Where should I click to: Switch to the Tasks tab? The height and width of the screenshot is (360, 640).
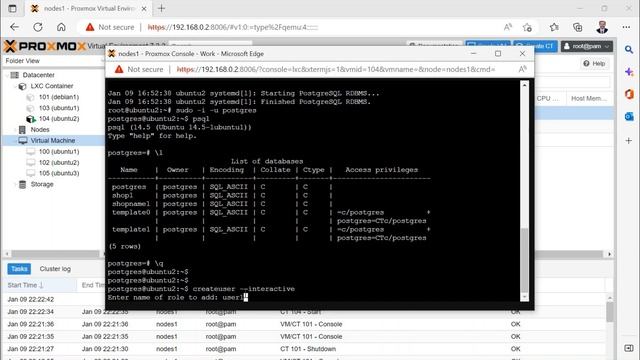click(x=19, y=269)
